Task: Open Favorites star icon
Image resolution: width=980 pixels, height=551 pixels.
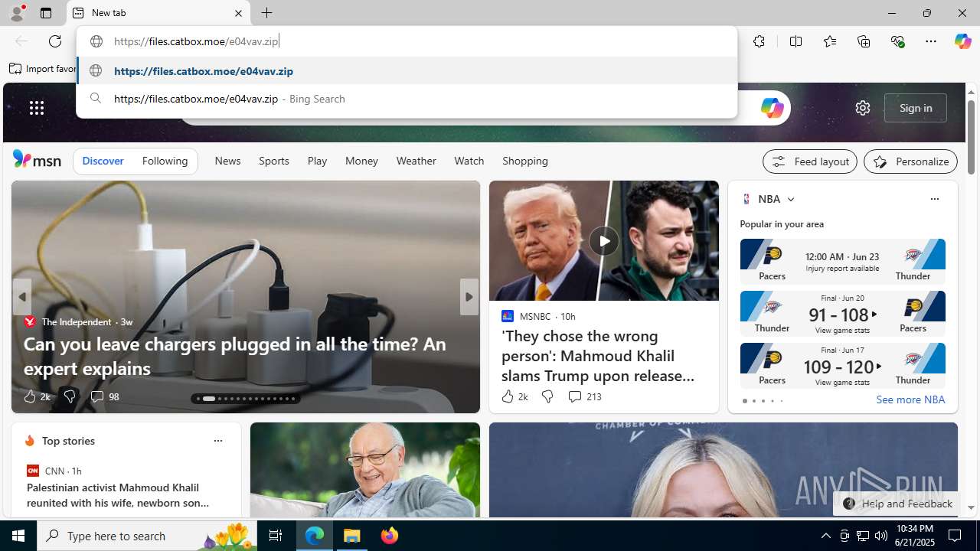Action: 829,41
